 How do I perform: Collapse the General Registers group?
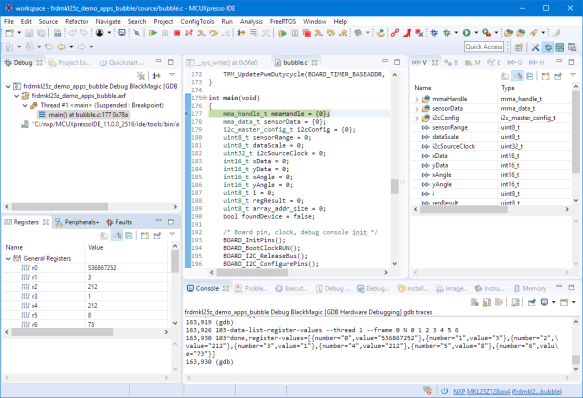[x=8, y=258]
